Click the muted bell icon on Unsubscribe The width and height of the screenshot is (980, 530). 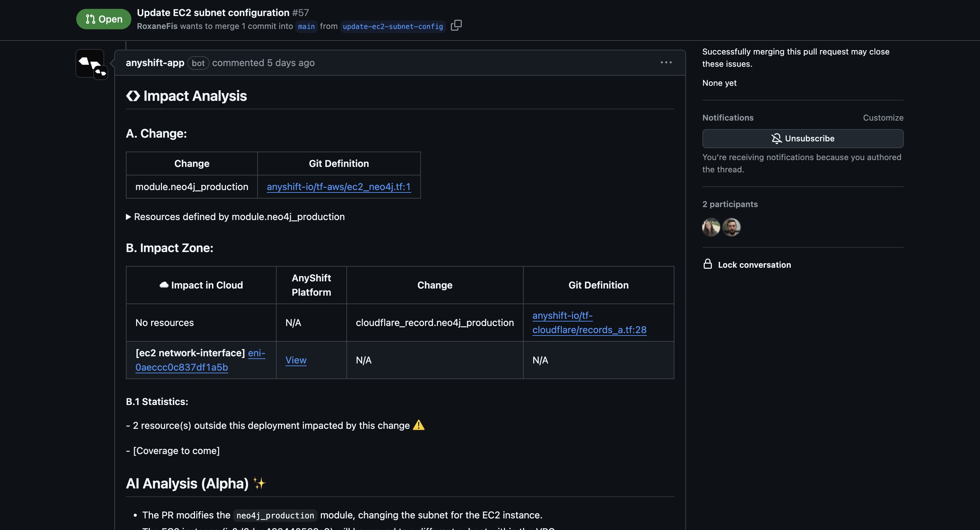776,139
